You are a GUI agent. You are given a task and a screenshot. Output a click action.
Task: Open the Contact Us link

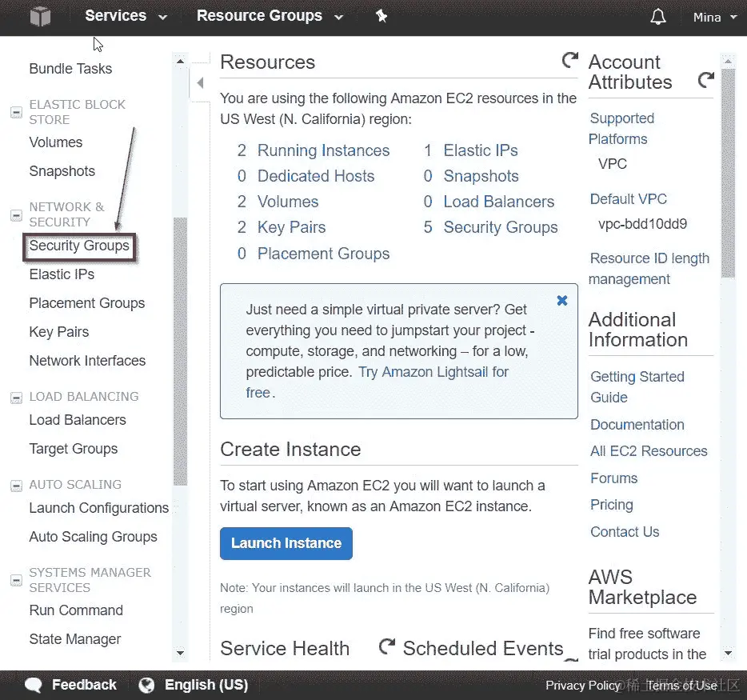pyautogui.click(x=625, y=532)
